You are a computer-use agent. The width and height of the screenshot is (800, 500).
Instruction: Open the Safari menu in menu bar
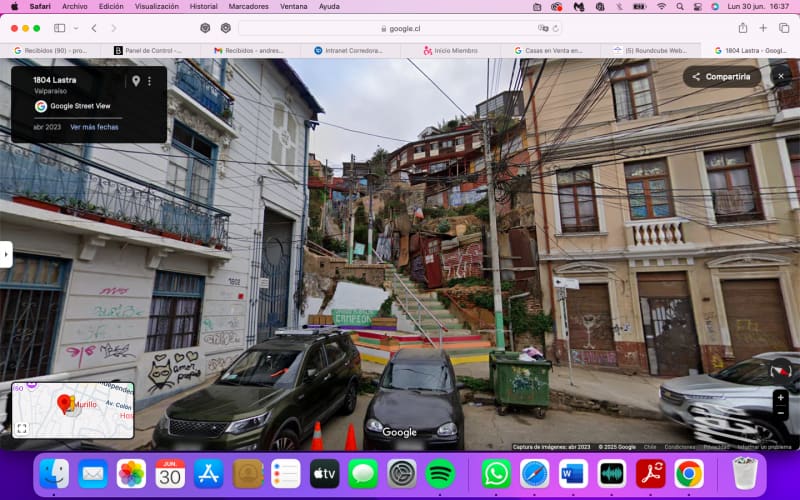point(40,7)
